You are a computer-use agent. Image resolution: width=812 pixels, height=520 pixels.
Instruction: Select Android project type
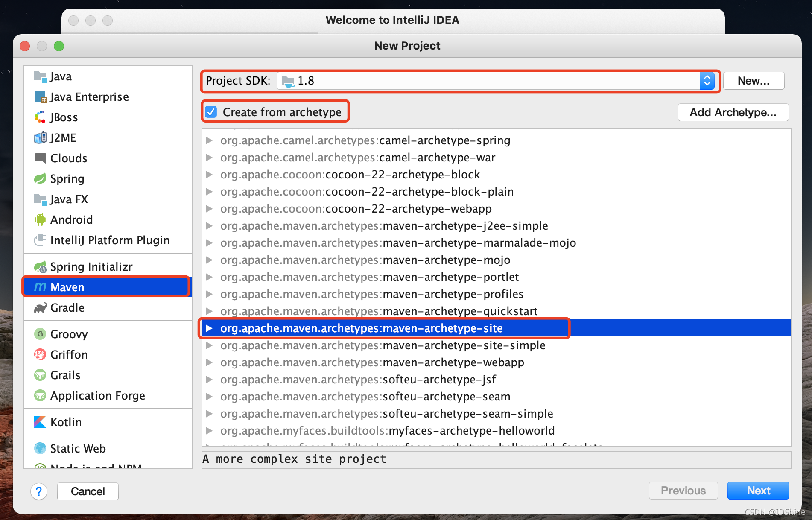click(x=108, y=220)
